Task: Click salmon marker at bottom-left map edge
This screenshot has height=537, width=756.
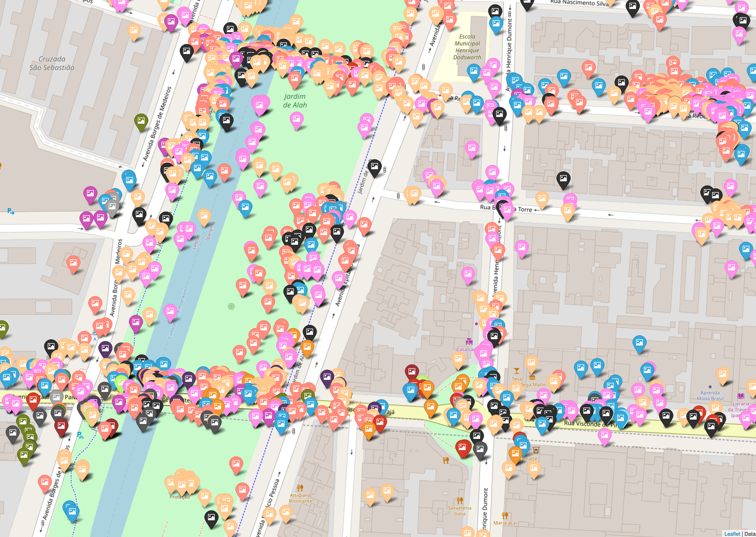Action: pyautogui.click(x=45, y=482)
